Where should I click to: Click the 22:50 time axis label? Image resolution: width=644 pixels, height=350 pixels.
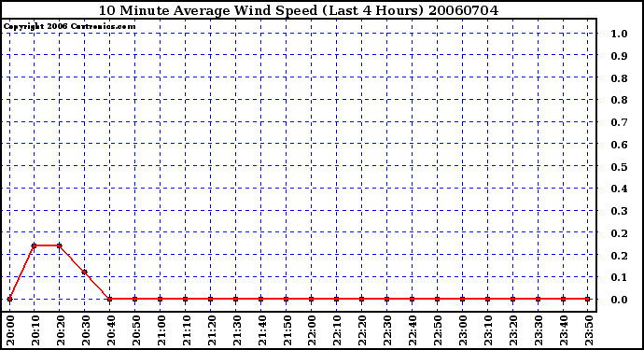point(438,330)
